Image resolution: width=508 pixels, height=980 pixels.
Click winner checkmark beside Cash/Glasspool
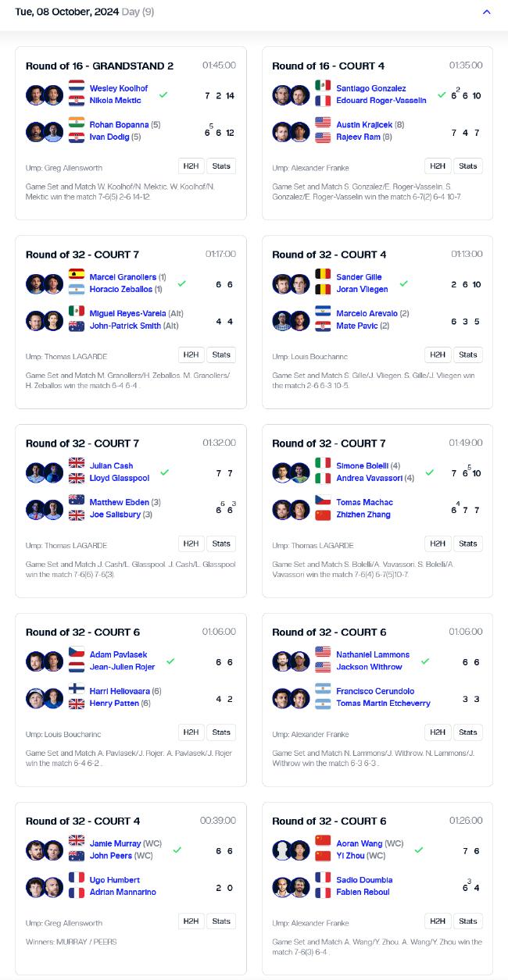click(164, 472)
